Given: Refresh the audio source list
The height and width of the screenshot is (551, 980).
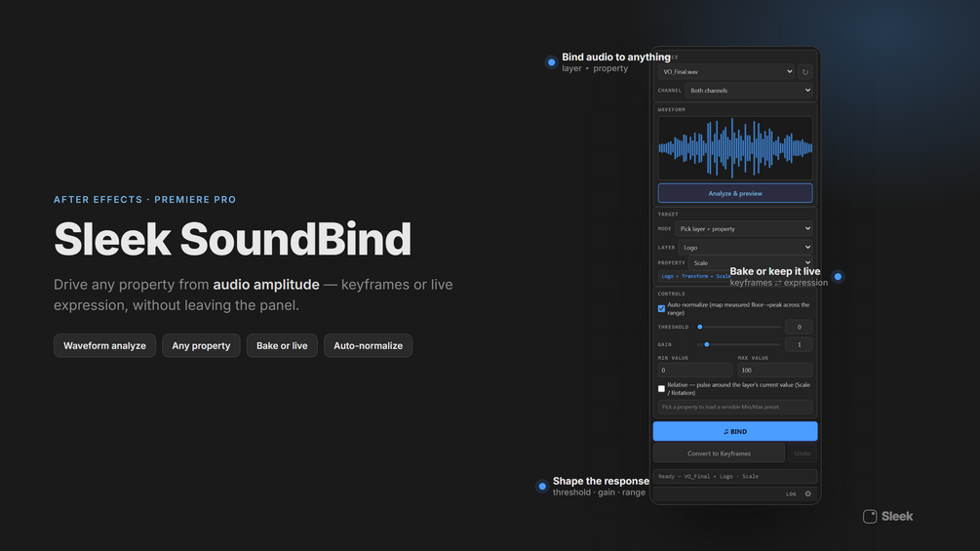Looking at the screenshot, I should pos(805,72).
